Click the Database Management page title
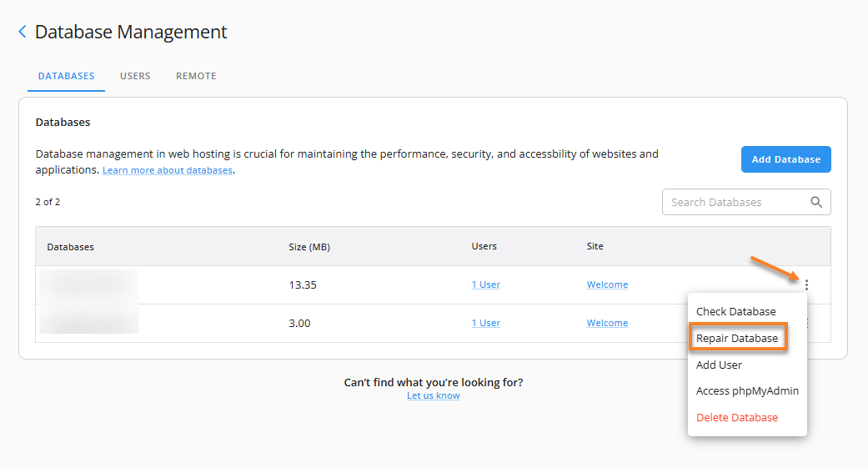 click(131, 32)
